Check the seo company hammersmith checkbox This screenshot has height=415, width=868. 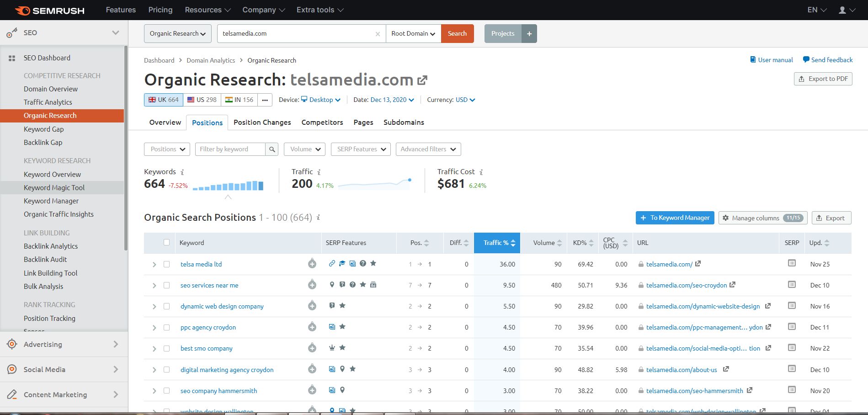point(167,391)
